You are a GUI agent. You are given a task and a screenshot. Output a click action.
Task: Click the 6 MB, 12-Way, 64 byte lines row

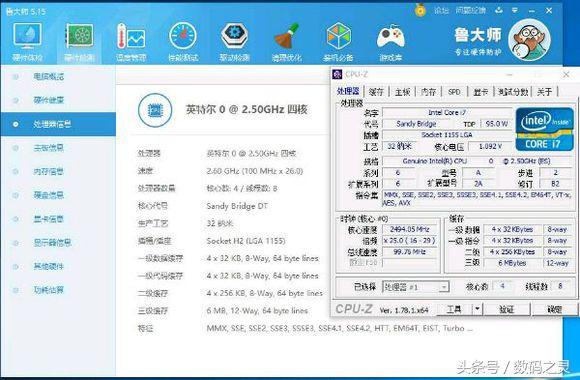[257, 311]
